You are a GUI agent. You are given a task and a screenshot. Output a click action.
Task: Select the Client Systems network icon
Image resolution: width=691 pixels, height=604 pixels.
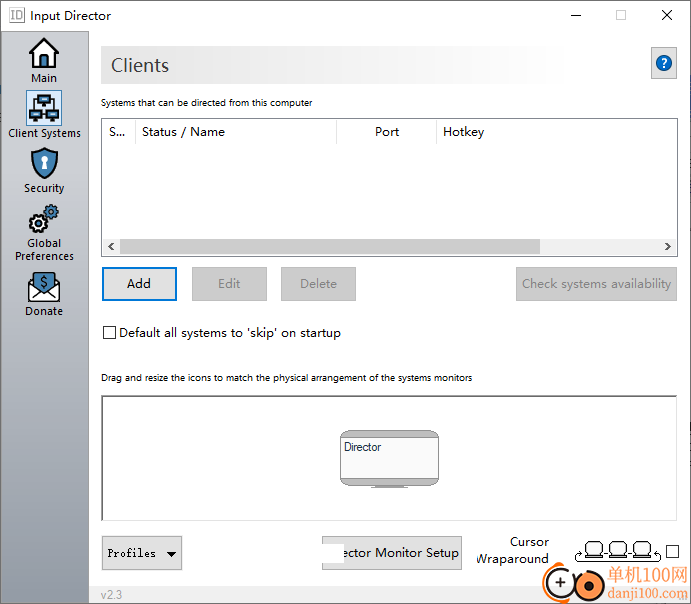pyautogui.click(x=44, y=108)
